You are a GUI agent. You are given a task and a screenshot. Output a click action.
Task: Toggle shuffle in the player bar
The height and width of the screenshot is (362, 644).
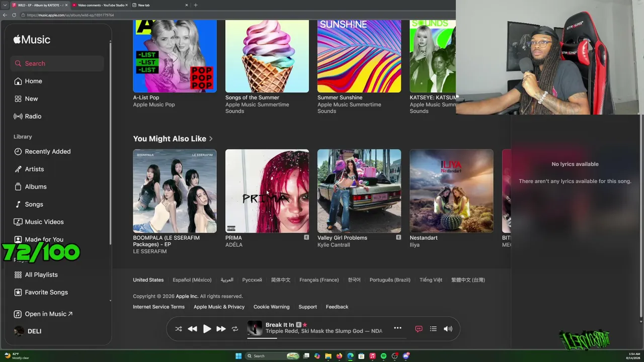[179, 329]
